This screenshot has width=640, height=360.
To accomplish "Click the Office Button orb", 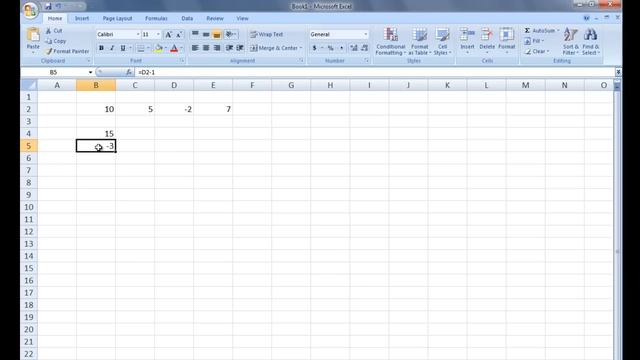I will pyautogui.click(x=31, y=11).
